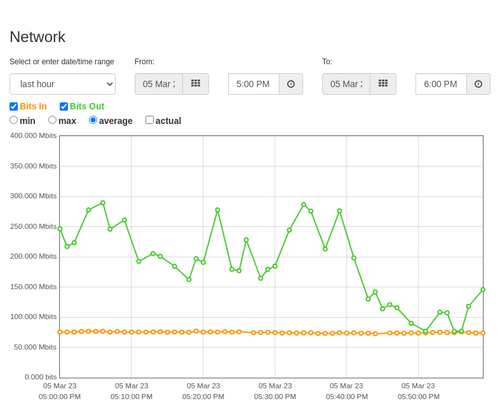
Task: Click the Select or enter date/time range label
Action: 62,62
